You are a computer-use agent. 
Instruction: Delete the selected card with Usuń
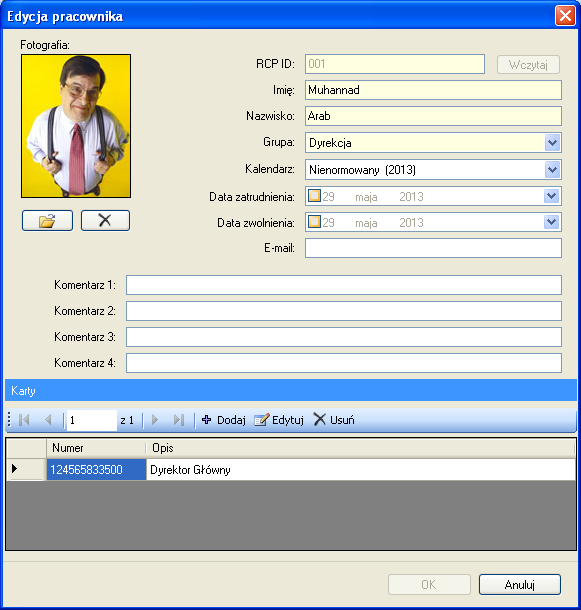pyautogui.click(x=334, y=420)
